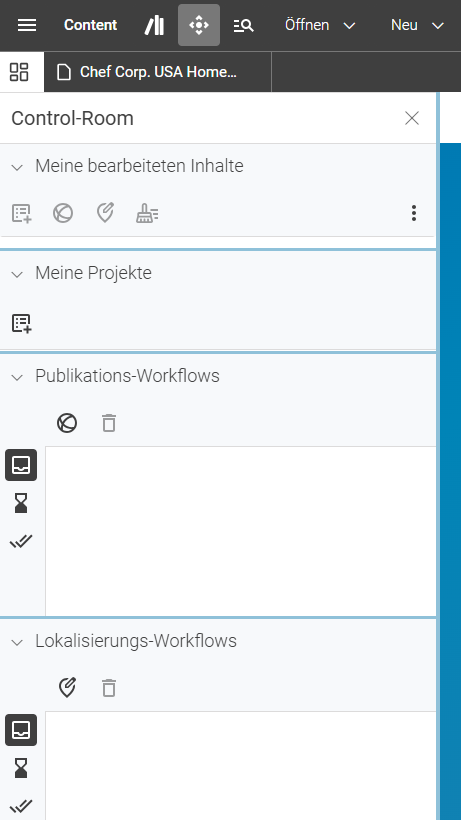Click the library icon next to Content
Image resolution: width=461 pixels, height=820 pixels.
pos(154,25)
